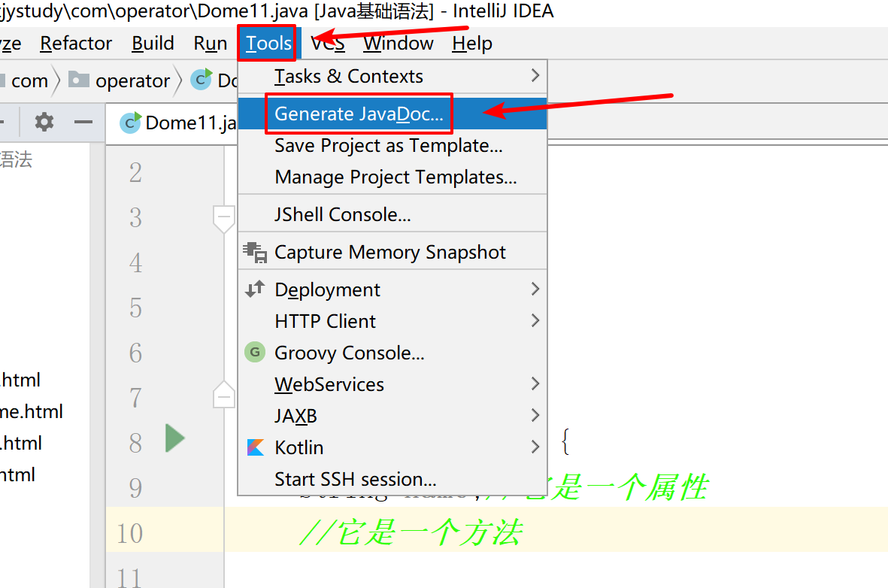
Task: Click the operator breadcrumb folder
Action: [120, 81]
